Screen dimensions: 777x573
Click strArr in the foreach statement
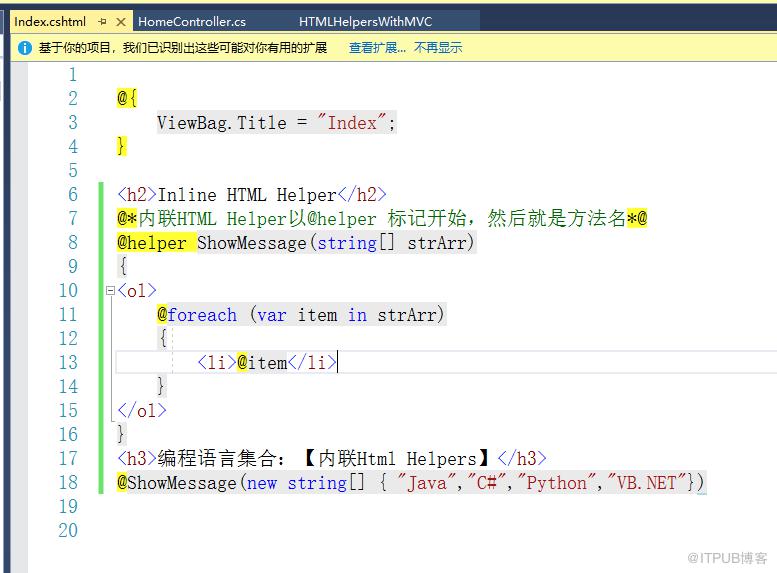[x=407, y=315]
